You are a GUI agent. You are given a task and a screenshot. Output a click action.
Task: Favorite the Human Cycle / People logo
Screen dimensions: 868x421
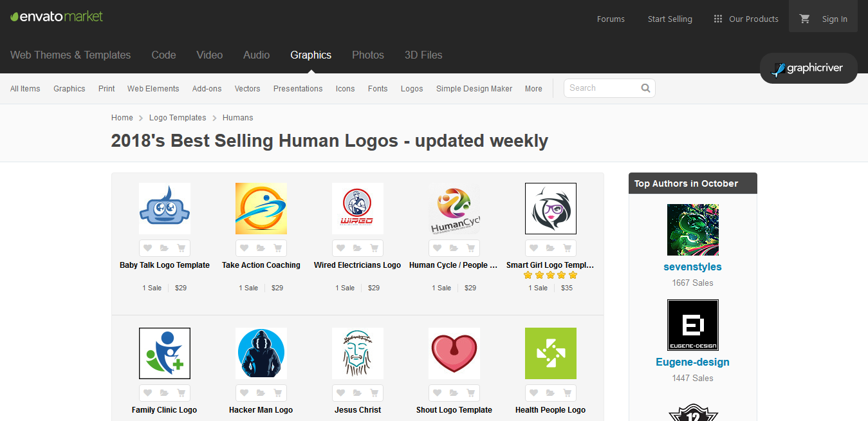pos(438,248)
